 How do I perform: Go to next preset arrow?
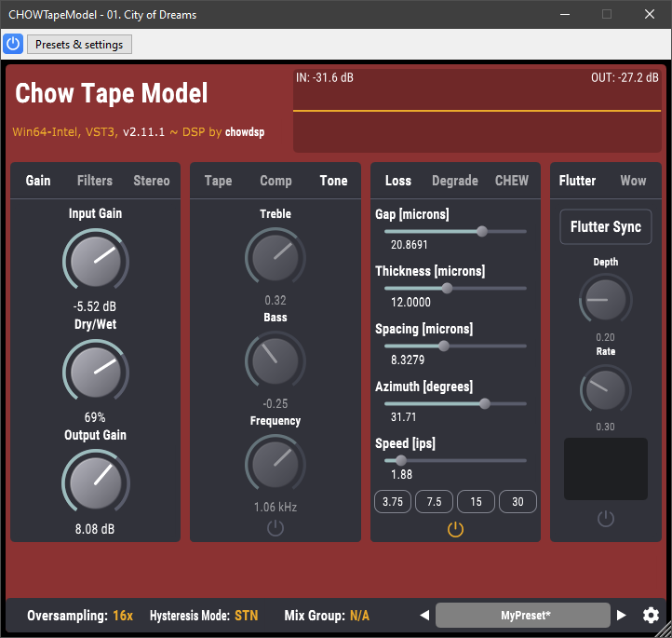[x=621, y=616]
